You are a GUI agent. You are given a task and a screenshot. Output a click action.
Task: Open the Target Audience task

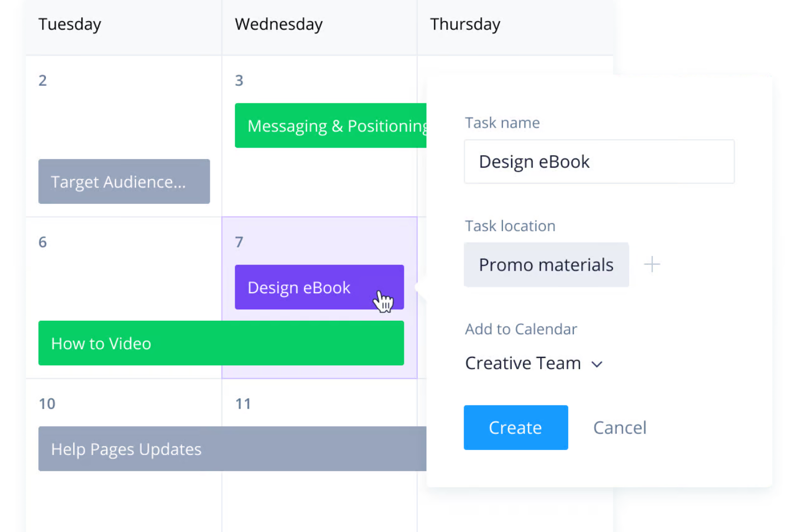124,182
